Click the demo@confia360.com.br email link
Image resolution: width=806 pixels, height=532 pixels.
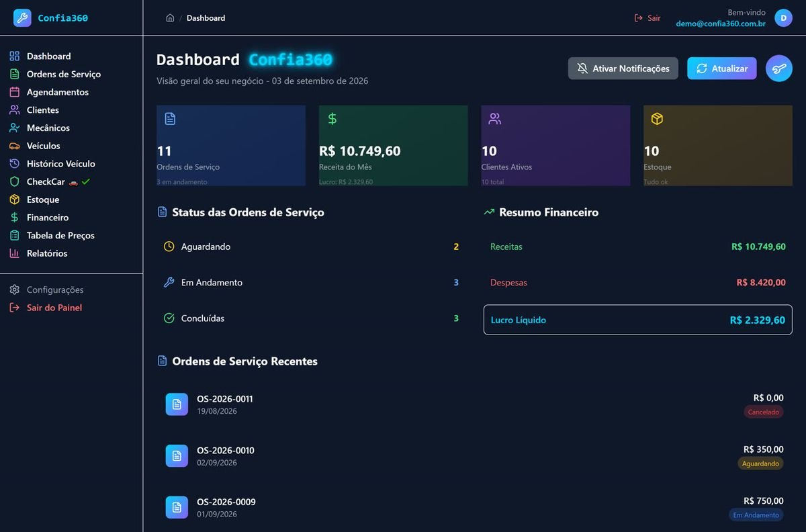[721, 24]
